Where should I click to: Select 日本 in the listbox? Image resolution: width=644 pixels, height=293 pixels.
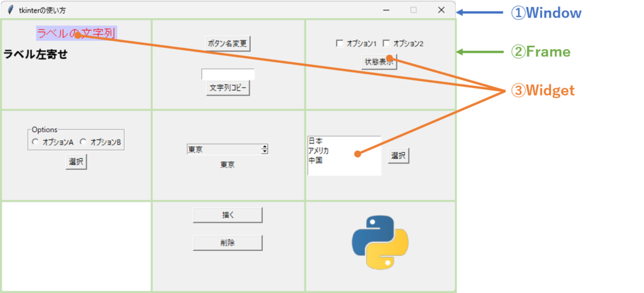pos(314,141)
